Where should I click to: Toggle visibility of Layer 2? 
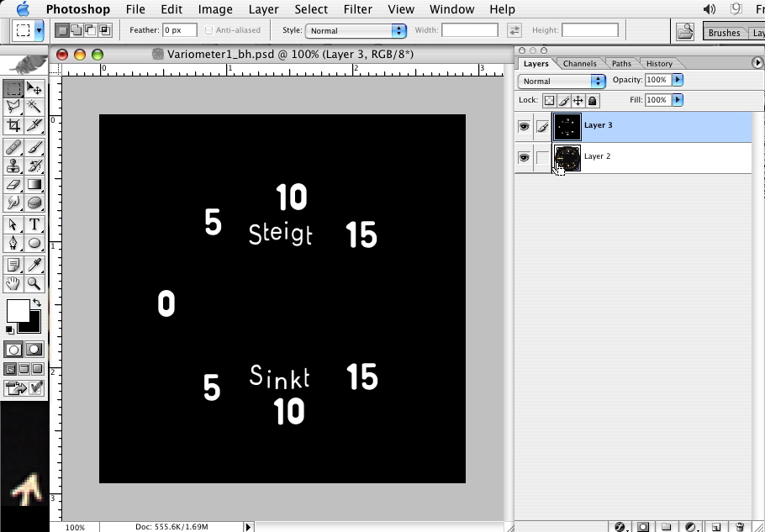click(524, 157)
